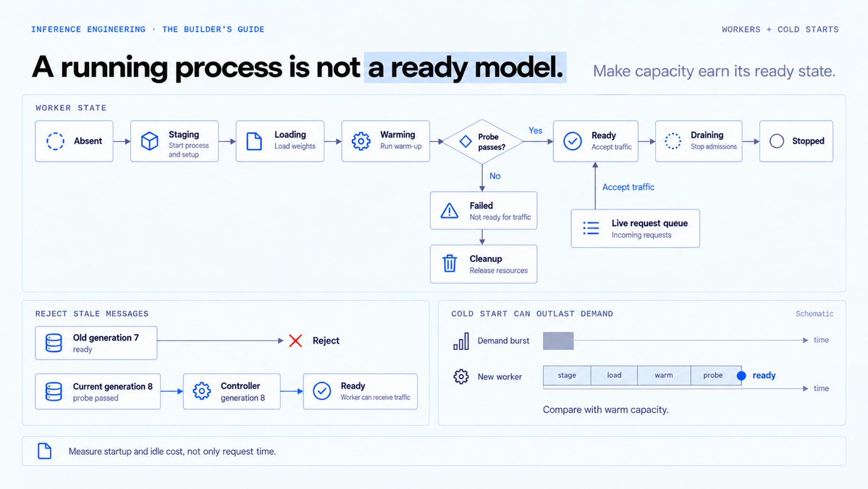Select the trash can icon in Cleanup
Screen dimensions: 868x489
point(450,264)
